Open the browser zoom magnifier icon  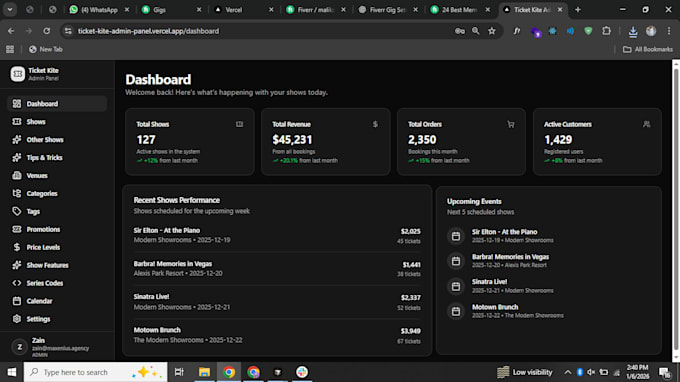[x=476, y=31]
